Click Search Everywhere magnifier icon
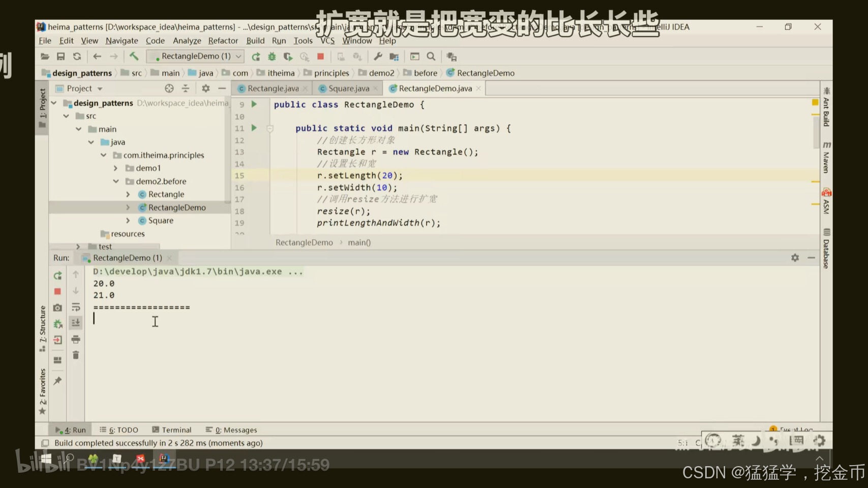 point(431,56)
